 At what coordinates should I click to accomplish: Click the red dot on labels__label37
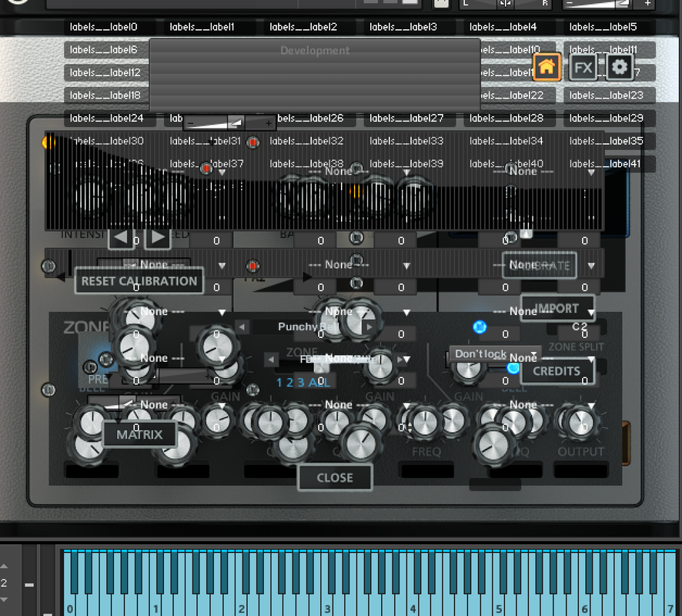click(206, 169)
